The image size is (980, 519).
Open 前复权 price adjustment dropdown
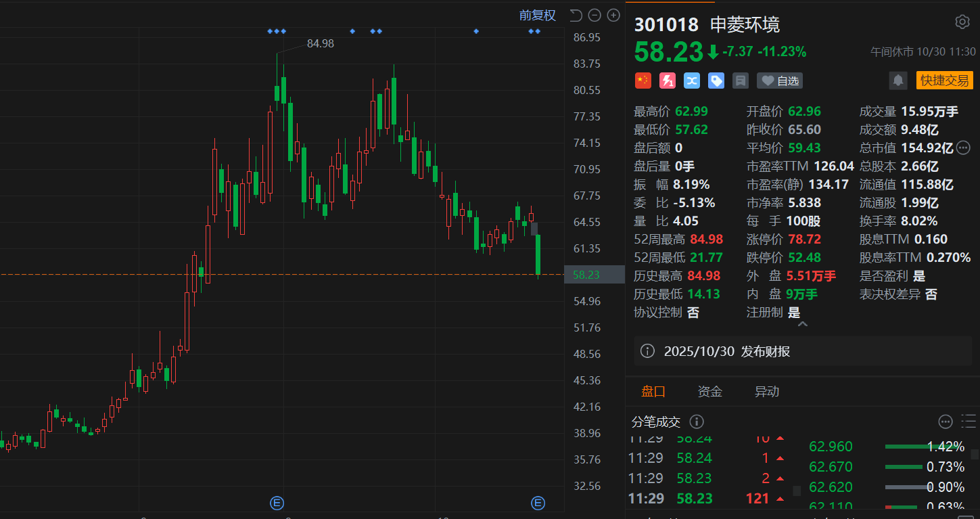tap(537, 15)
